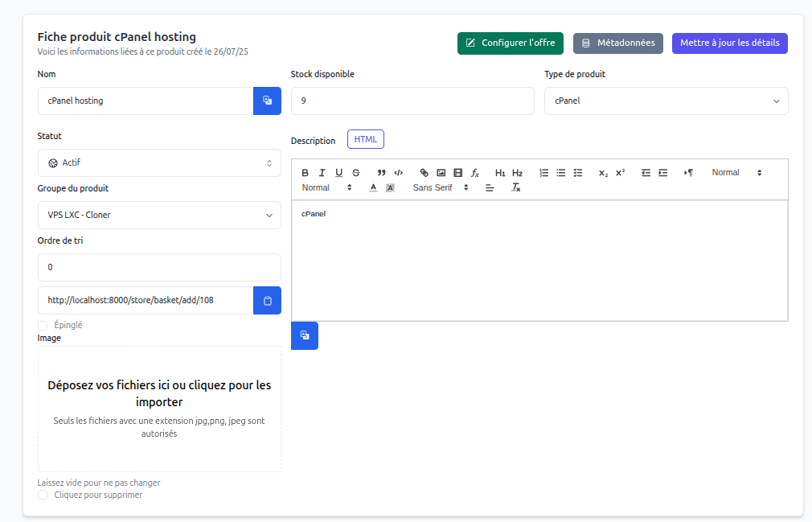Clear text formatting in editor
Viewport: 812px width, 522px height.
(516, 187)
